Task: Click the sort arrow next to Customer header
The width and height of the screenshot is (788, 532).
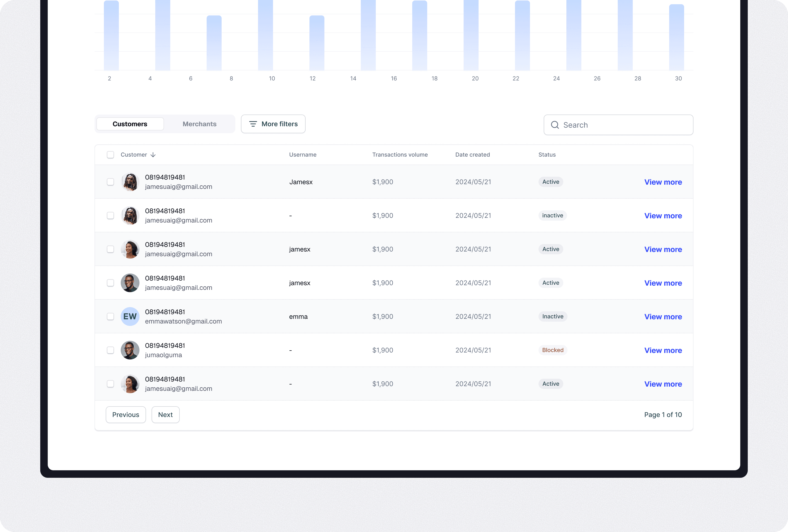Action: click(x=153, y=155)
